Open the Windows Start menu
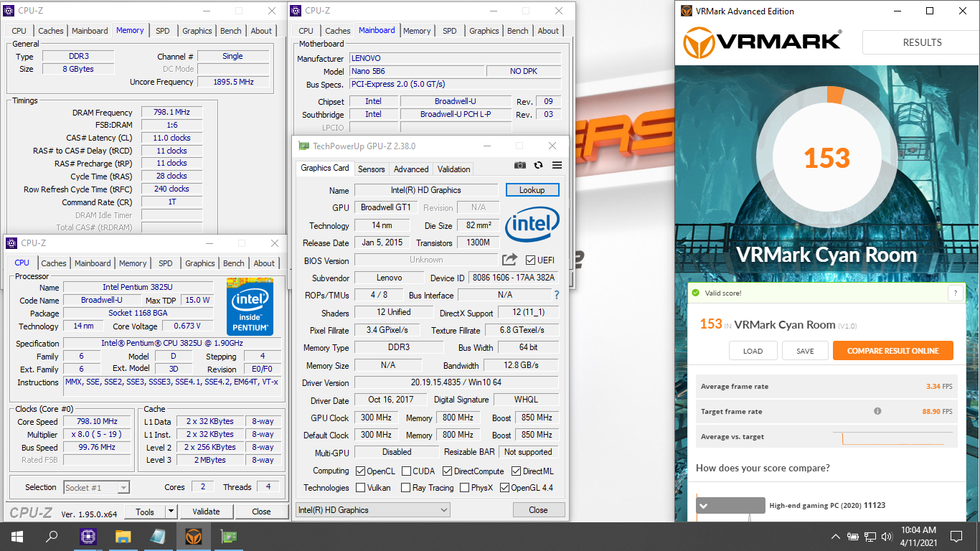The width and height of the screenshot is (980, 551). point(17,536)
